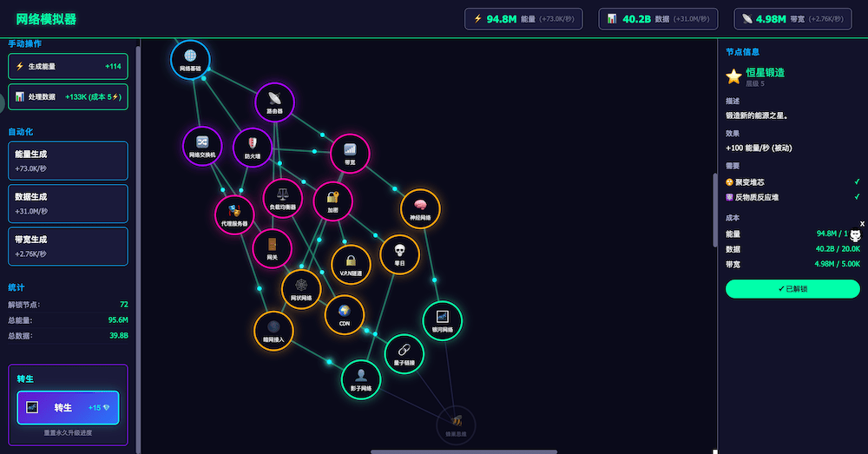Click the 路由器 satellite dish node

pos(274,102)
